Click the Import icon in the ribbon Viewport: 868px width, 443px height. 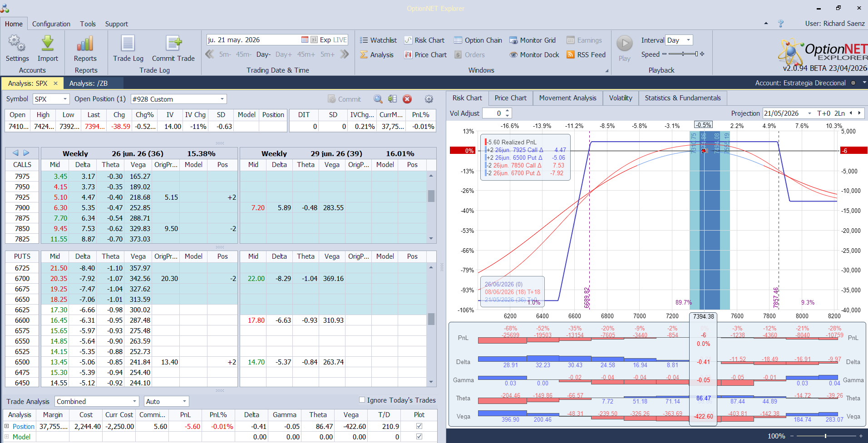point(48,49)
